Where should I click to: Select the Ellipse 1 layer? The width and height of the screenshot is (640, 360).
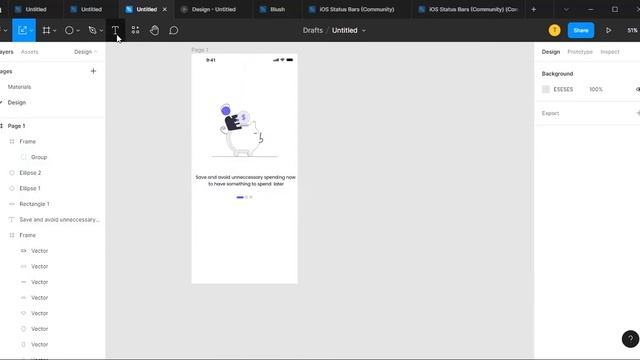click(30, 188)
